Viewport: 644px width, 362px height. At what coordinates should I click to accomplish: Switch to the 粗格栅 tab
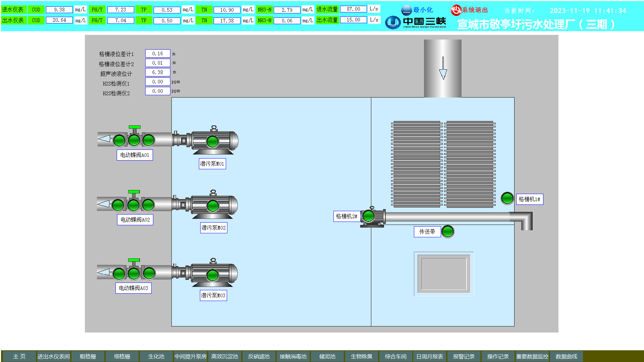coord(88,356)
